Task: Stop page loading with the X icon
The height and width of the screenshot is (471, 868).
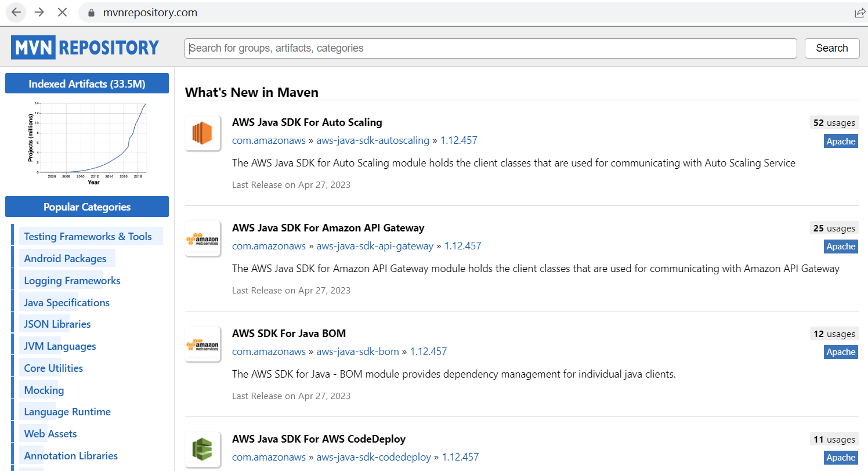Action: click(63, 12)
